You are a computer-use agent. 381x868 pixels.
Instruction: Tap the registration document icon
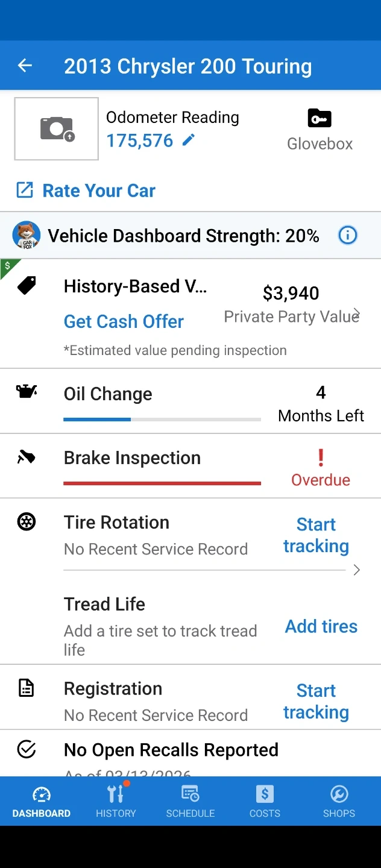click(27, 688)
